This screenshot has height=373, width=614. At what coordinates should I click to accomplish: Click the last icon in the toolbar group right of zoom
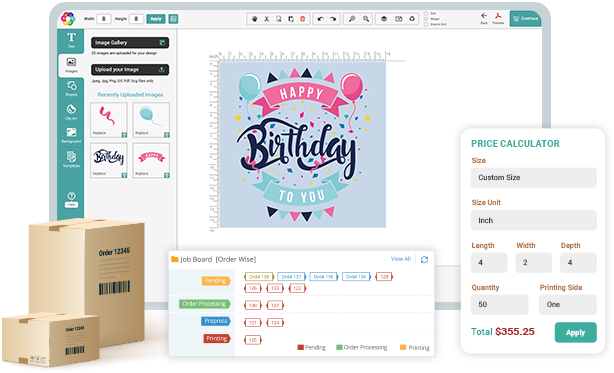[412, 19]
